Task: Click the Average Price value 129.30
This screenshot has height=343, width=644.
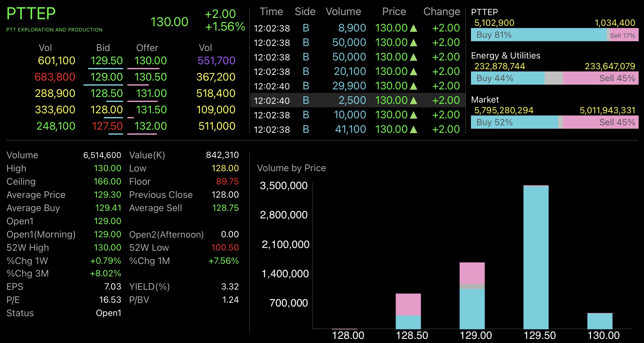Action: (x=107, y=194)
